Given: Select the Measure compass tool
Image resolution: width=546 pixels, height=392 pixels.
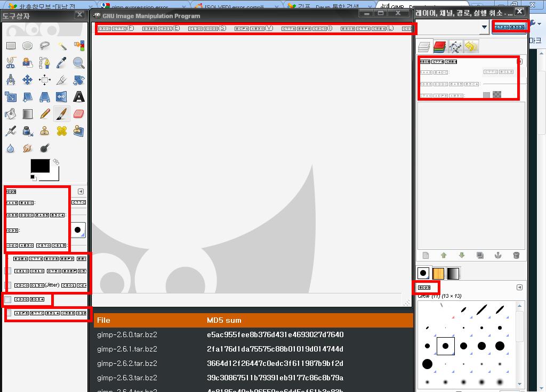Looking at the screenshot, I should (x=11, y=80).
